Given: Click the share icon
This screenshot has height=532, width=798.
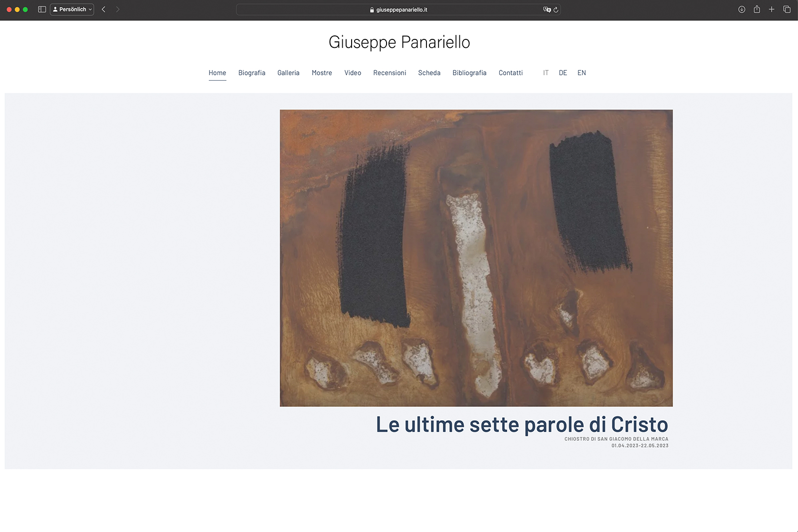Looking at the screenshot, I should pyautogui.click(x=757, y=9).
